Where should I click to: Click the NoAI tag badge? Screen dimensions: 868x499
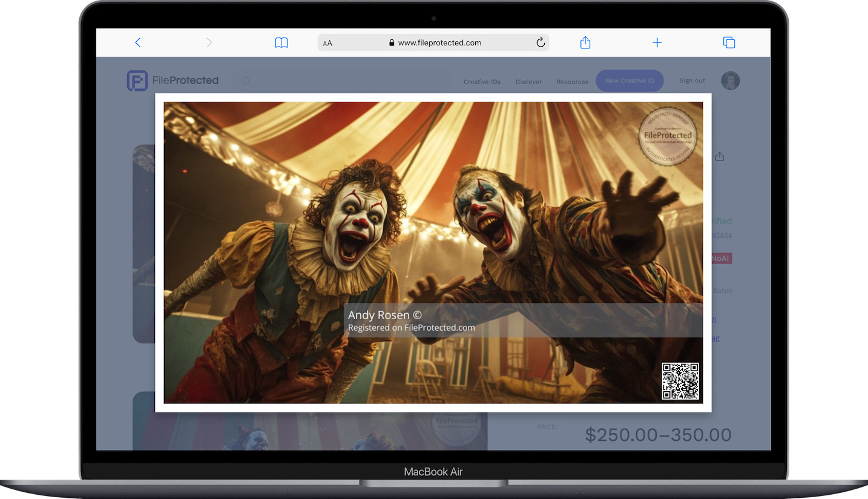[722, 259]
